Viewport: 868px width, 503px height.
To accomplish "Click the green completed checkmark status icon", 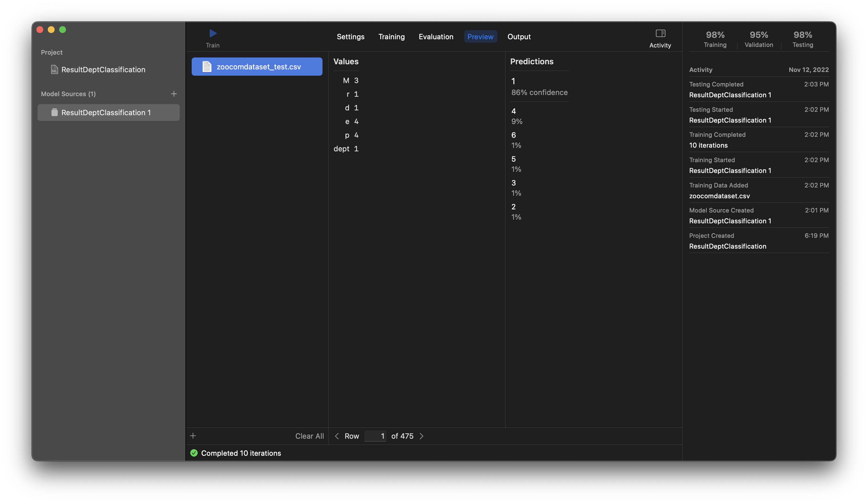I will (194, 453).
